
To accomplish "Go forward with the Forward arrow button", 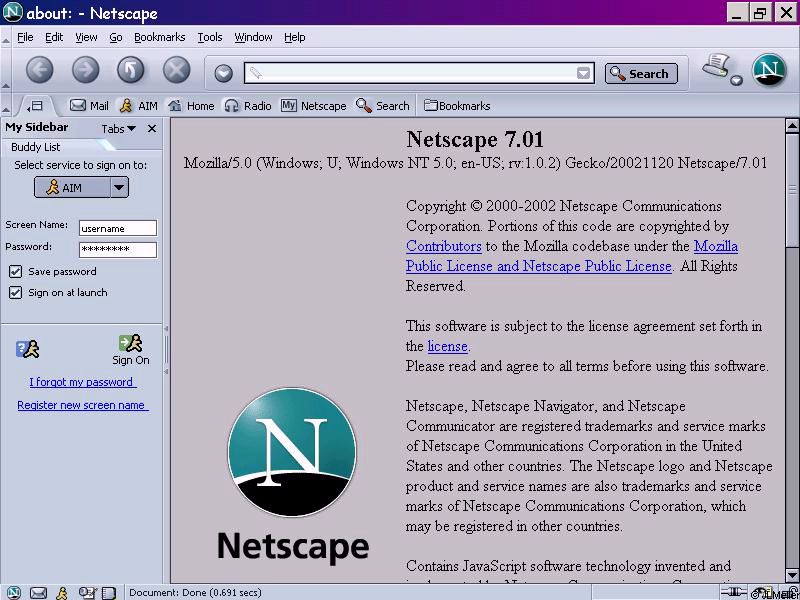I will 85,70.
